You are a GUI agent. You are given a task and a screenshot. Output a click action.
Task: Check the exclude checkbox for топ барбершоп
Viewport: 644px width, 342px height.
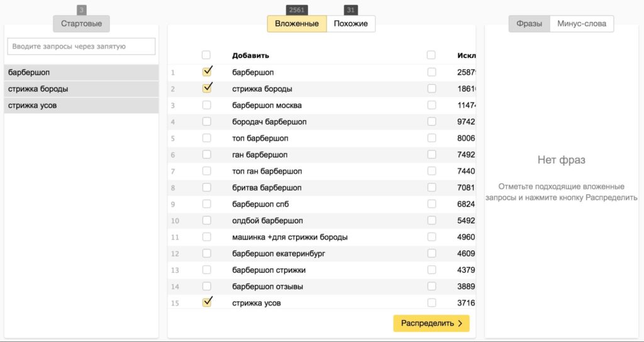pos(431,138)
